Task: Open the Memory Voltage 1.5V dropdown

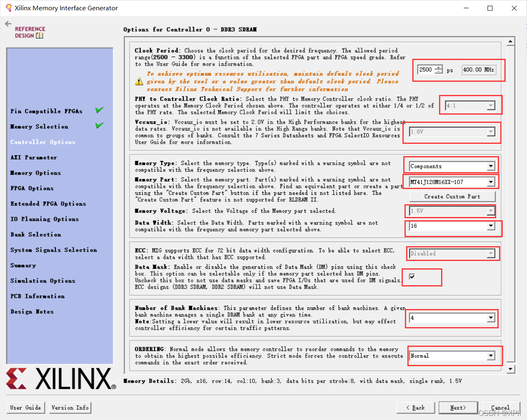Action: coord(452,211)
